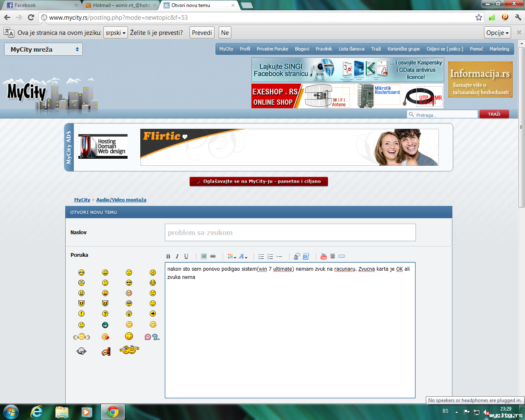Open Privatne Poruke in the top navigation
The height and width of the screenshot is (420, 525).
(272, 49)
